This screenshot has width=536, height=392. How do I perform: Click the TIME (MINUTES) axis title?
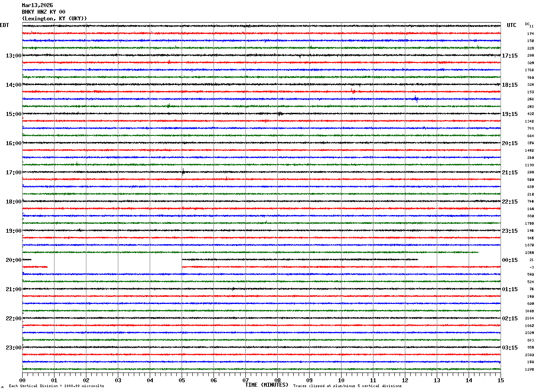[267, 385]
